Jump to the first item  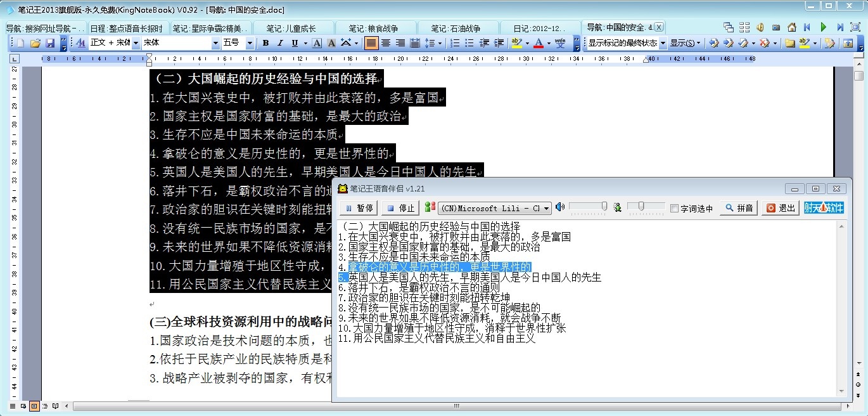pyautogui.click(x=807, y=27)
